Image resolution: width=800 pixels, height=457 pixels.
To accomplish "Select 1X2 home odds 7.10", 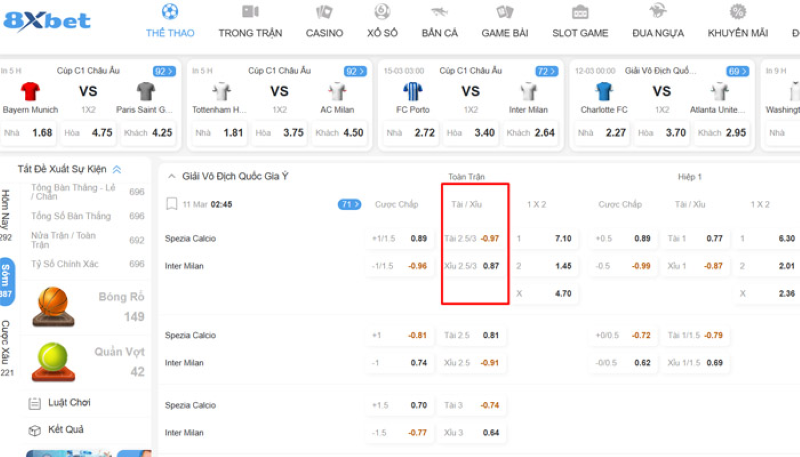I will (x=544, y=239).
